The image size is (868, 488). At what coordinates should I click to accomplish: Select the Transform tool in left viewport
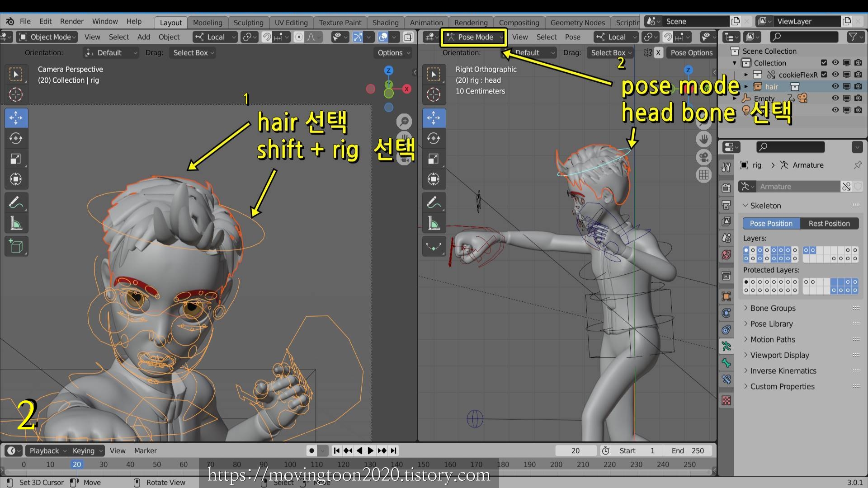tap(16, 179)
